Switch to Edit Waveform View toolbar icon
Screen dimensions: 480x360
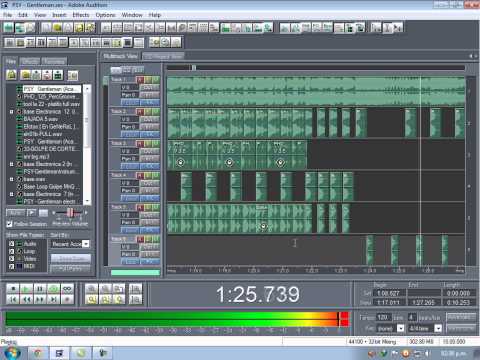coord(8,28)
